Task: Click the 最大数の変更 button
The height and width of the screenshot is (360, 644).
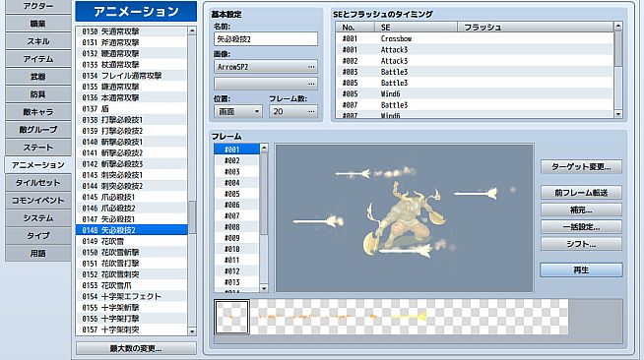Action: point(136,348)
